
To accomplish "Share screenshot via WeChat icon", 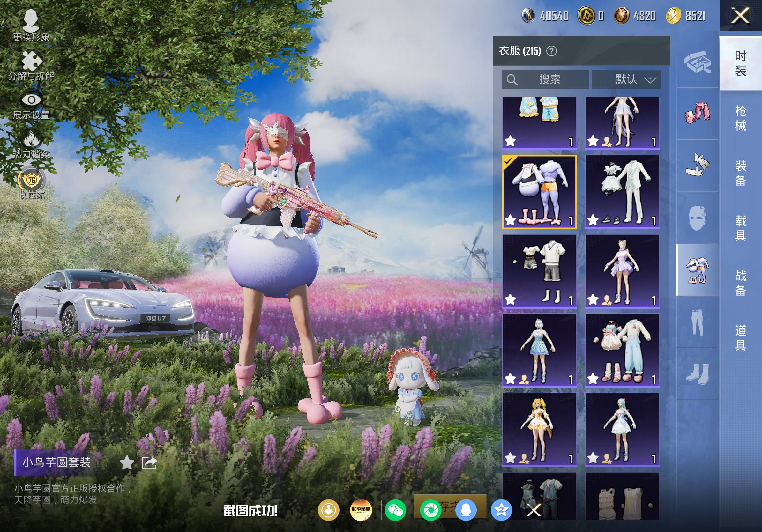I will 396,510.
